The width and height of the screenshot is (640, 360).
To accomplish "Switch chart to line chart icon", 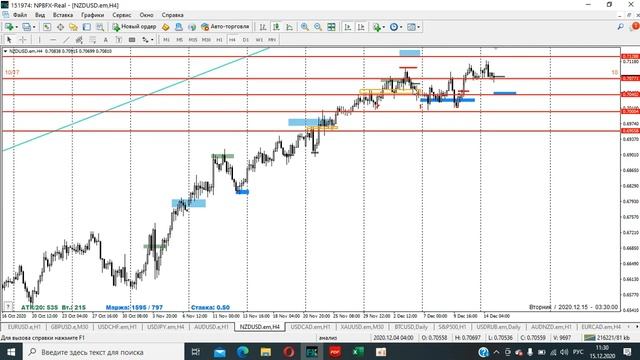I will coord(289,27).
